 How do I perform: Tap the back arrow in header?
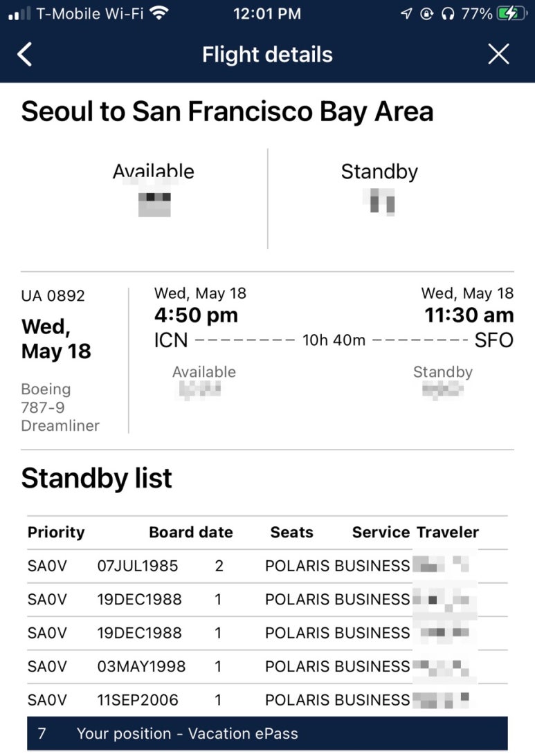pos(25,54)
